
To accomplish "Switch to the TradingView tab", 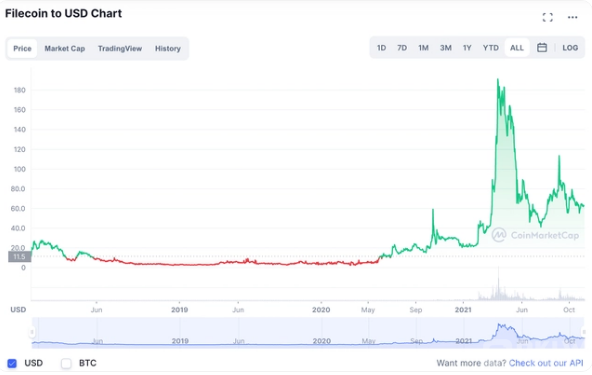I will click(120, 48).
